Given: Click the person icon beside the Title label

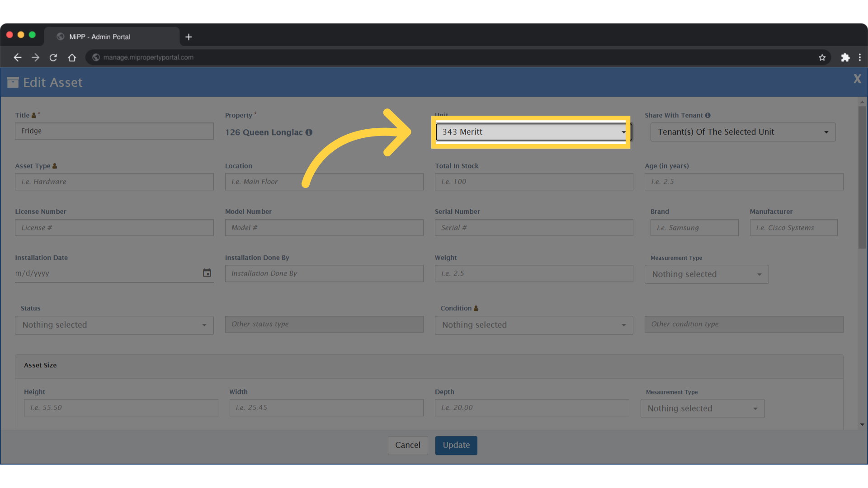Looking at the screenshot, I should [34, 115].
